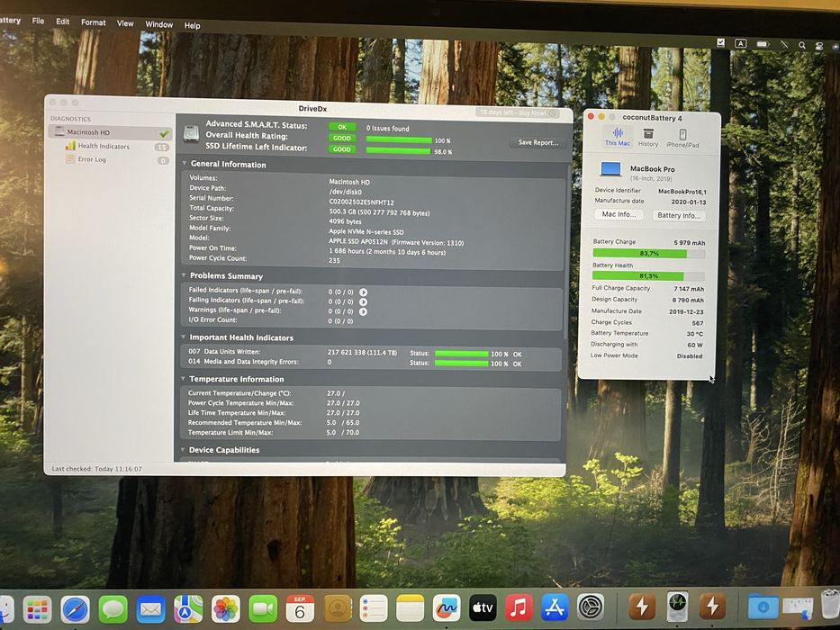Click the Wi-Fi off icon in menu bar
Viewport: 840px width, 630px height.
coord(784,44)
